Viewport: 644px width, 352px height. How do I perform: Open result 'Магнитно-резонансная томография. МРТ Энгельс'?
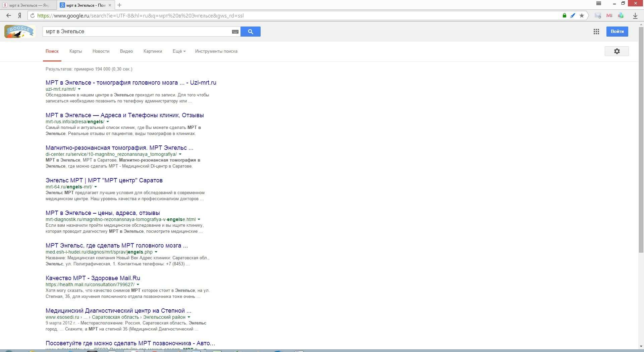point(119,148)
